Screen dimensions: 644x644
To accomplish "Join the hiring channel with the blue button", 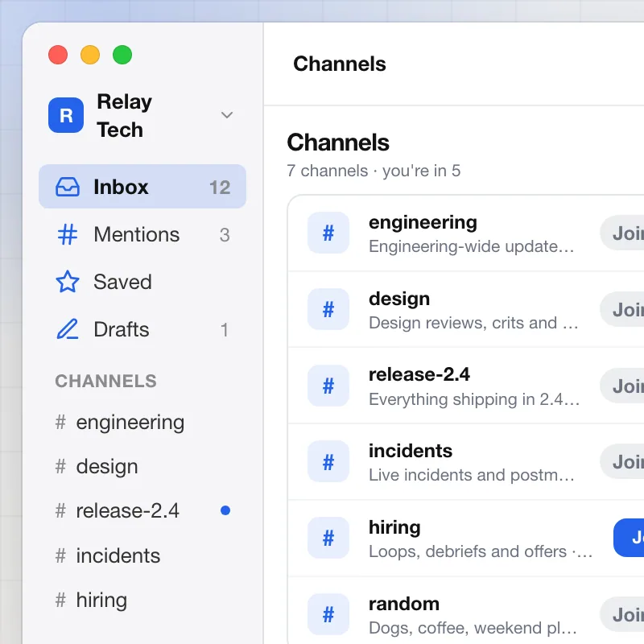I will tap(629, 538).
